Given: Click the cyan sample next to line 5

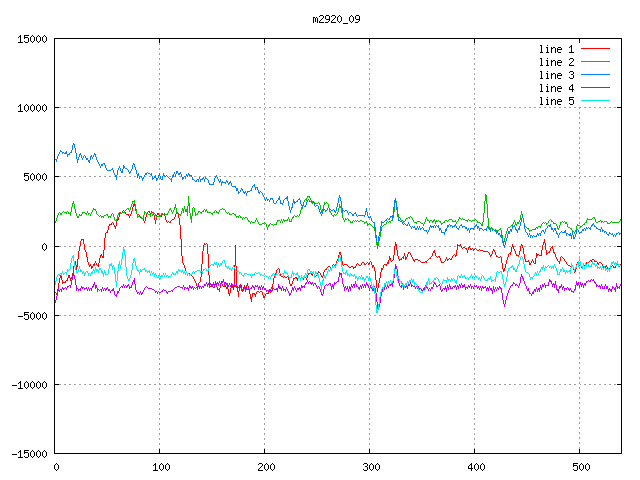Looking at the screenshot, I should pos(595,101).
